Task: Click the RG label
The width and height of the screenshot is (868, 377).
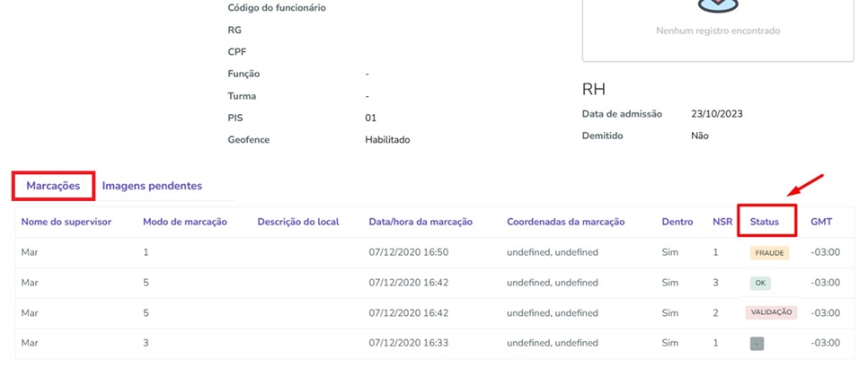Action: coord(235,30)
